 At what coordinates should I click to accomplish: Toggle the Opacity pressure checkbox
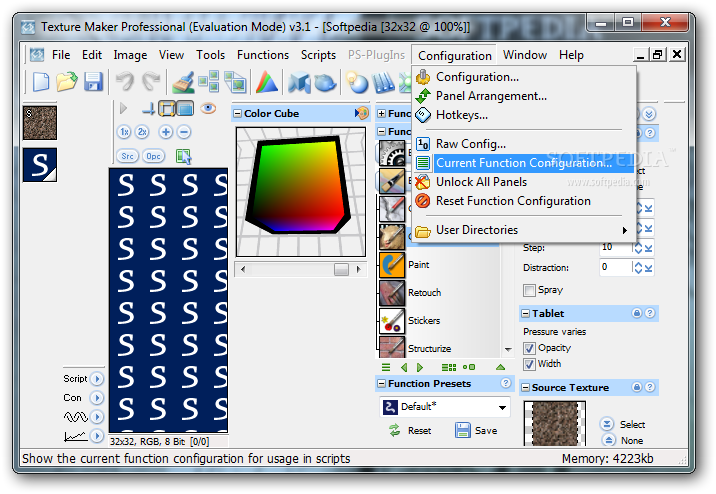tap(529, 348)
